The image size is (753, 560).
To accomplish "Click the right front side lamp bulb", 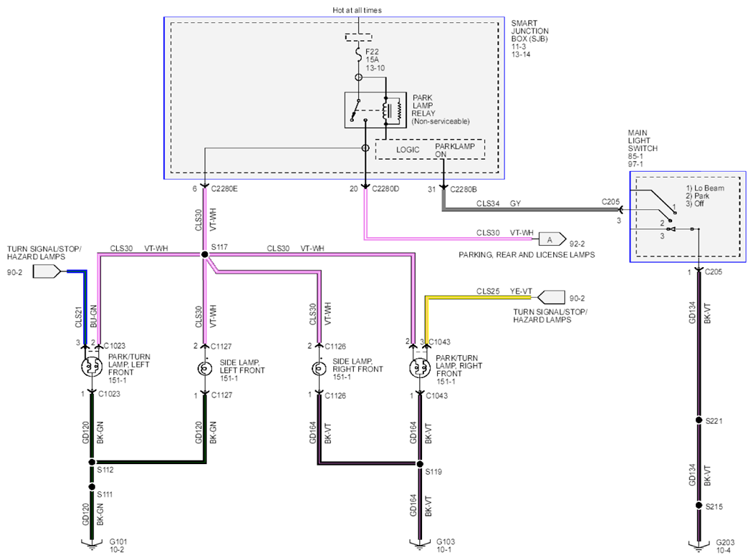I will click(318, 369).
